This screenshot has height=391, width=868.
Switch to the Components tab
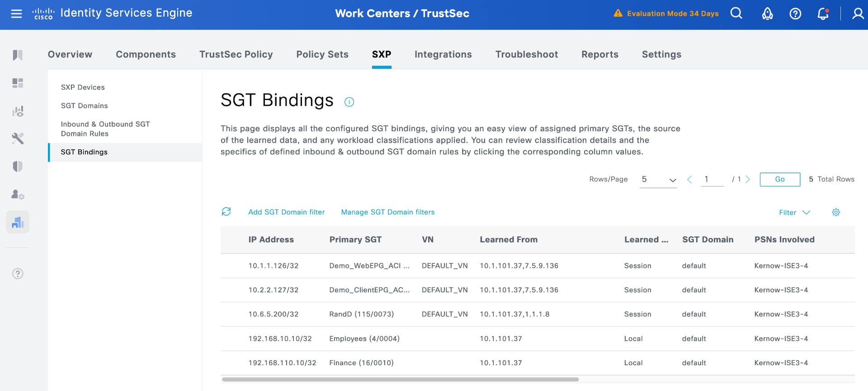pyautogui.click(x=146, y=54)
